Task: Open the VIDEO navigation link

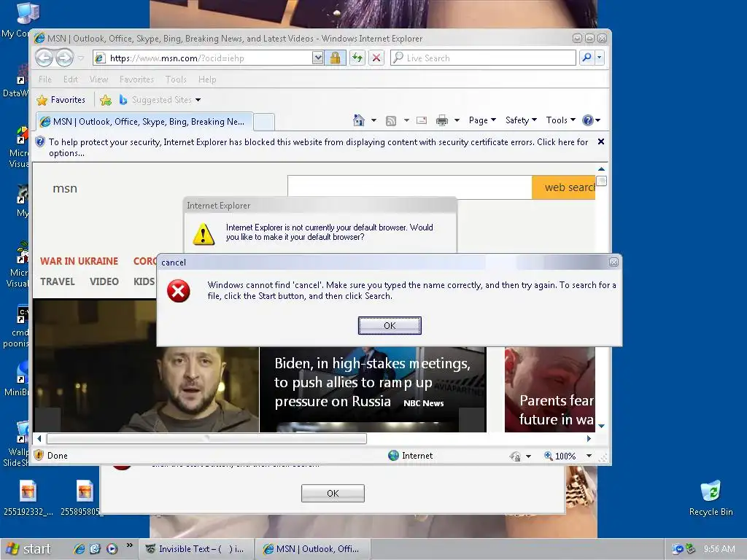Action: click(104, 281)
